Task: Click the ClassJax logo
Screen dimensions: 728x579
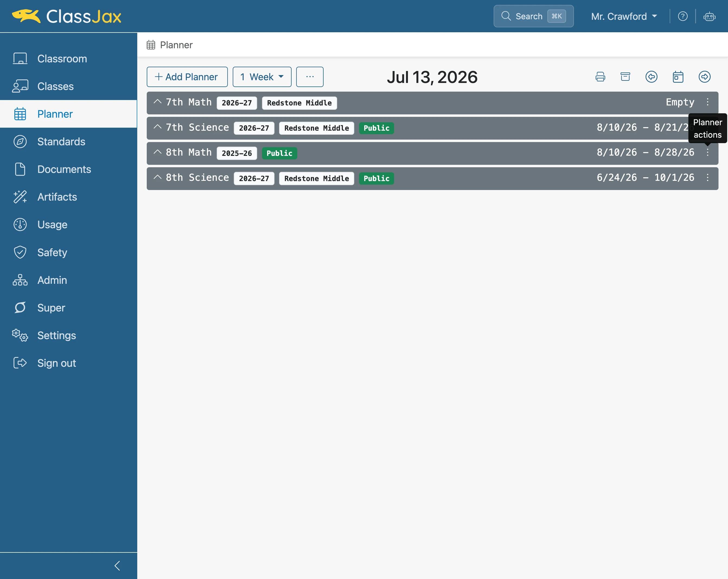Action: click(x=66, y=16)
